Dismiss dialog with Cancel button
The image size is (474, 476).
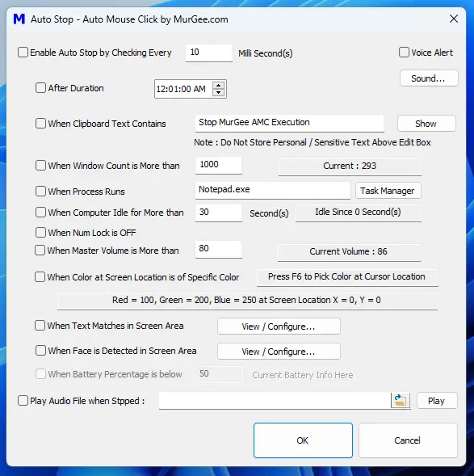click(x=408, y=440)
